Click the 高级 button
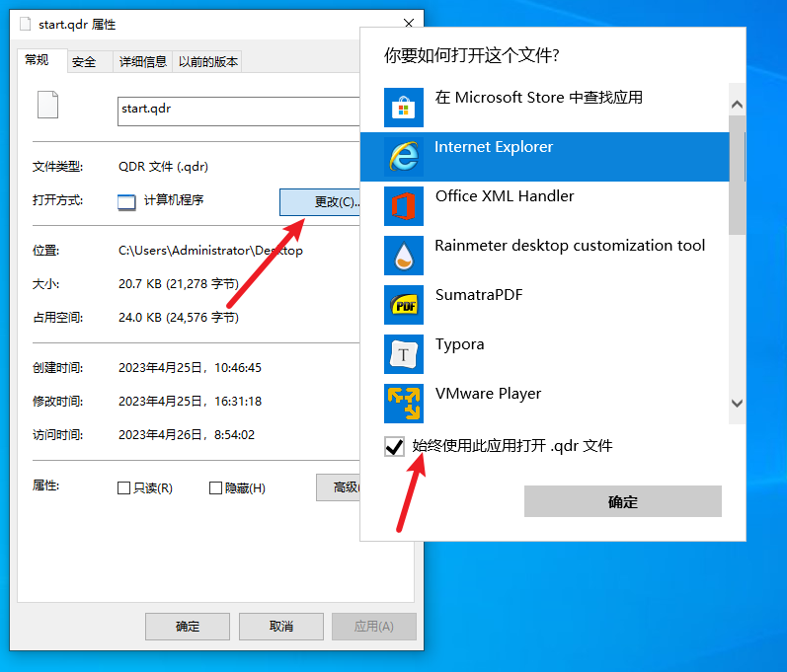This screenshot has width=787, height=672. pyautogui.click(x=338, y=486)
